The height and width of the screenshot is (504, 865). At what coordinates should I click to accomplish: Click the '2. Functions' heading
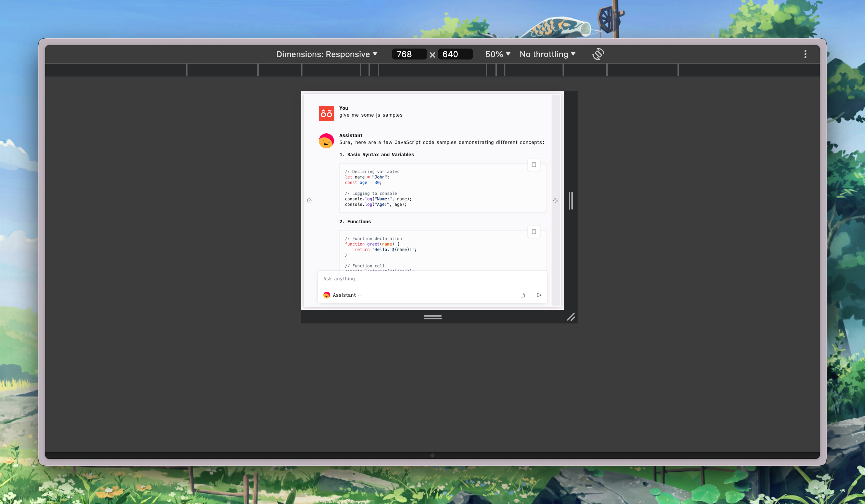[355, 222]
